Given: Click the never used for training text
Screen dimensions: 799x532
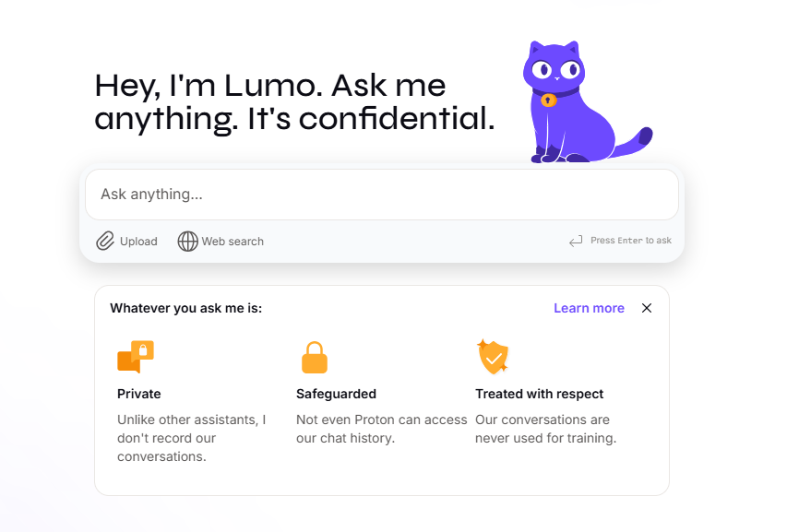Looking at the screenshot, I should coord(546,438).
